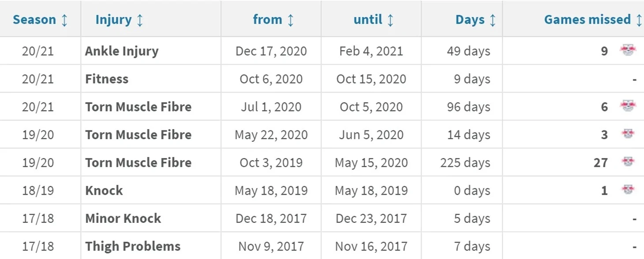Click sort arrows next to Season
Screen dimensions: 644x259
coord(64,20)
